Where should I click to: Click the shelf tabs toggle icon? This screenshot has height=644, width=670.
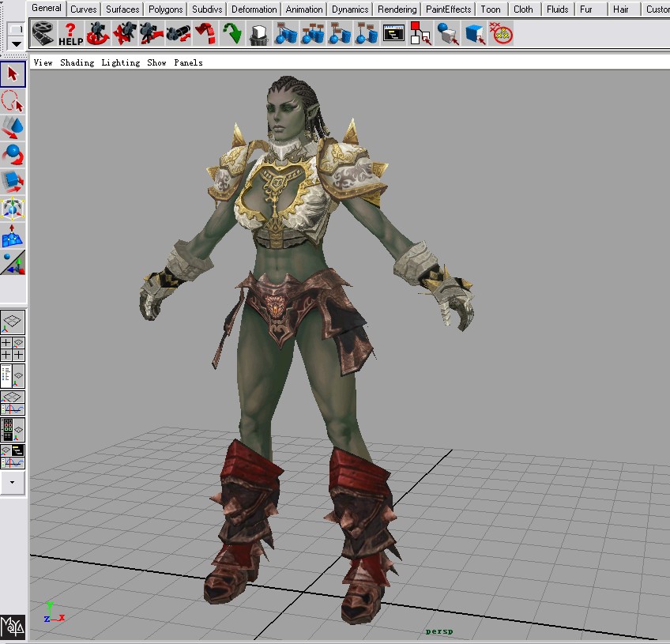tap(17, 30)
